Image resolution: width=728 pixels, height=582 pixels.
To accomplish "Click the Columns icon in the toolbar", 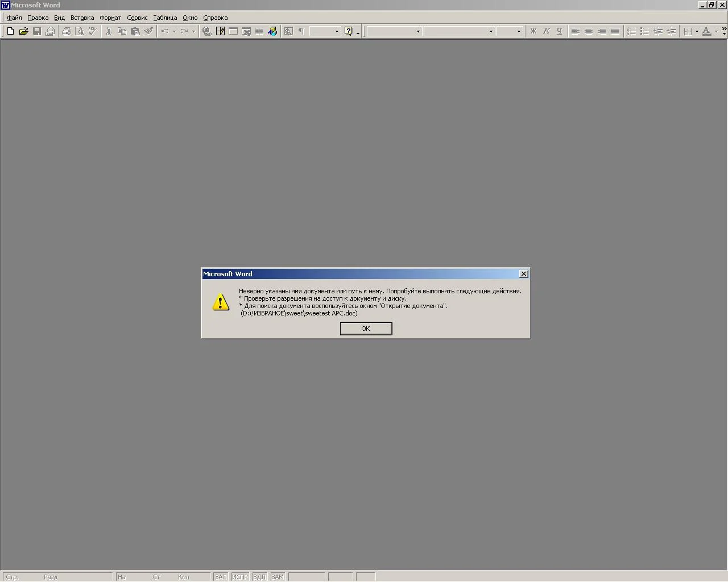I will click(259, 31).
